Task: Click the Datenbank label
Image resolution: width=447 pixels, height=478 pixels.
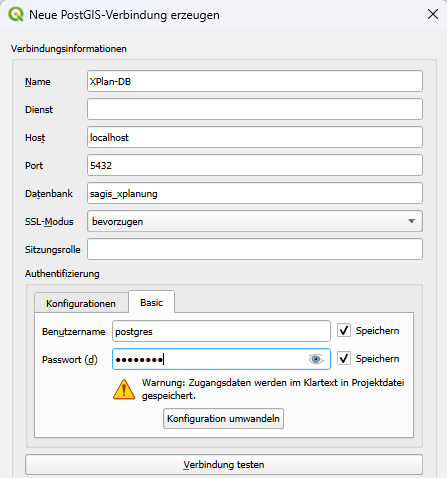Action: click(49, 194)
